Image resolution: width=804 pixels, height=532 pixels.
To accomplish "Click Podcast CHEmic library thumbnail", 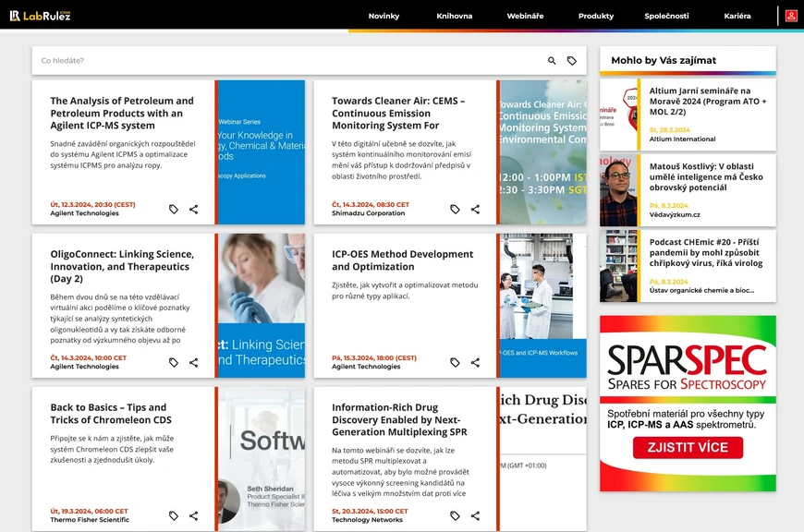I will click(x=618, y=266).
